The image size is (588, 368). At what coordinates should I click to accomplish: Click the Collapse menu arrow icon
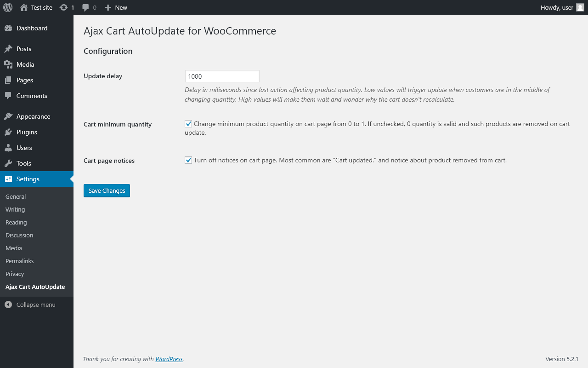(x=8, y=305)
